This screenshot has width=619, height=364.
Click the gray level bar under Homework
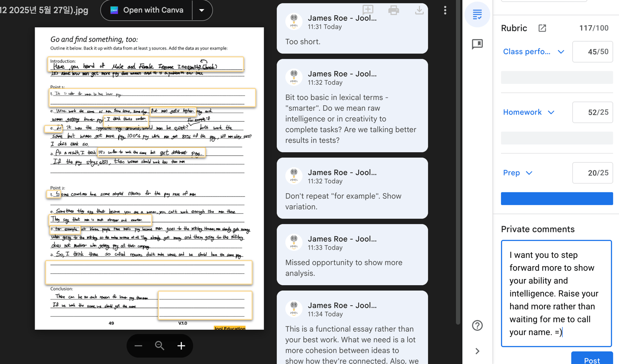pyautogui.click(x=557, y=138)
